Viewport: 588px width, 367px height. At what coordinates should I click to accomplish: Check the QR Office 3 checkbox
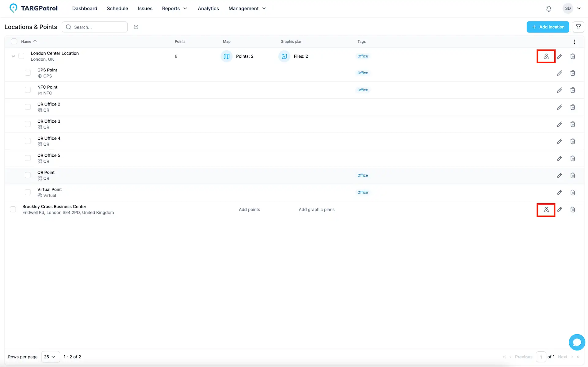pos(28,124)
